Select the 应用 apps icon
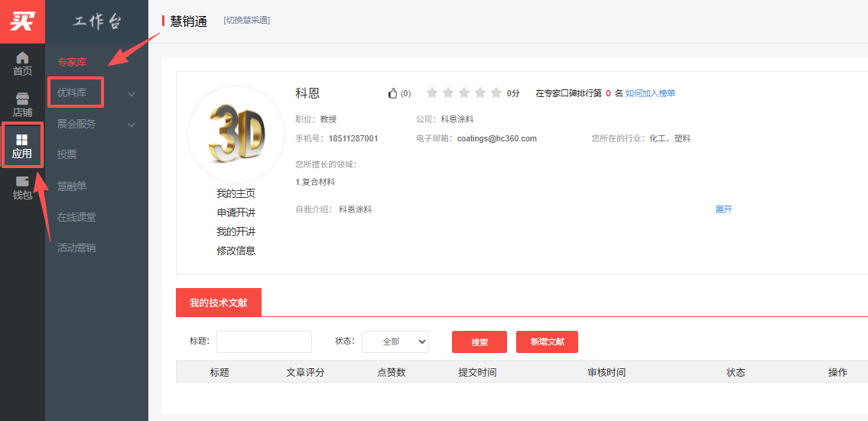 point(22,146)
